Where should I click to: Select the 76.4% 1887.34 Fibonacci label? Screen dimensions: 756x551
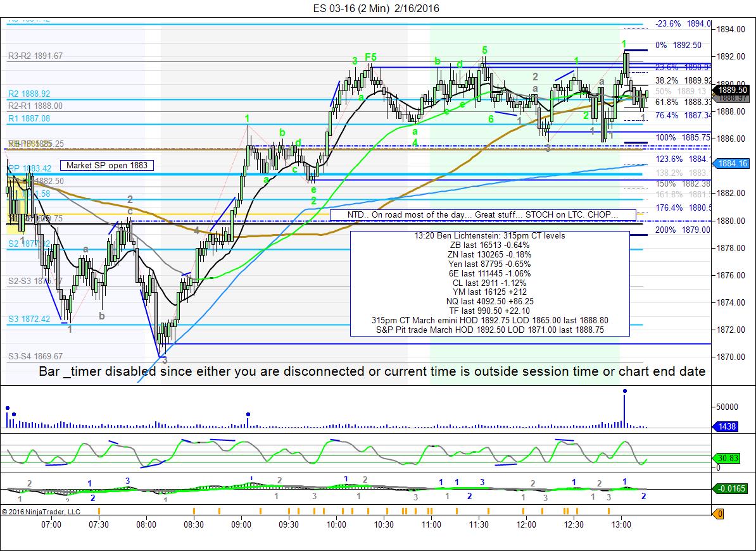click(x=683, y=116)
